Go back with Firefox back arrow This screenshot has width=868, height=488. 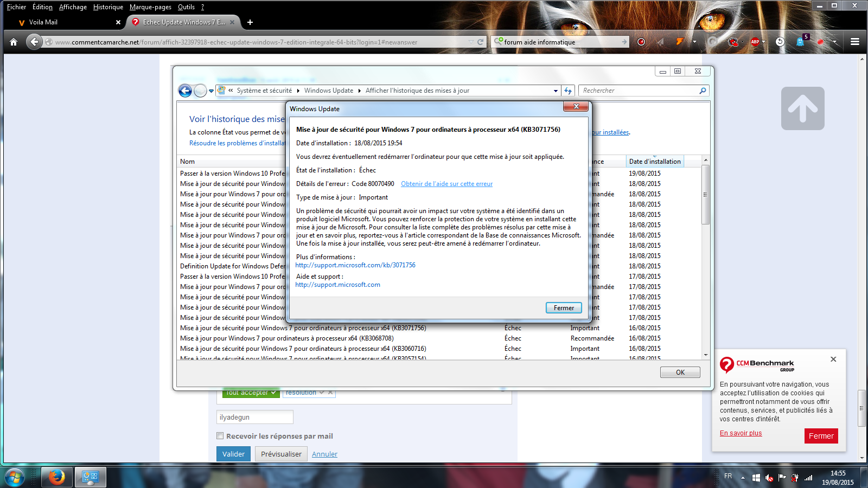[x=34, y=42]
